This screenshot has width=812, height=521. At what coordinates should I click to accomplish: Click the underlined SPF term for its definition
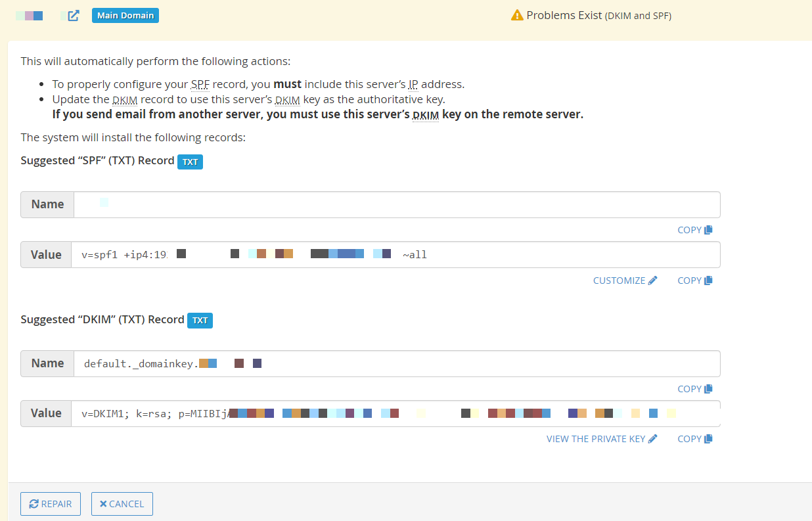coord(200,84)
